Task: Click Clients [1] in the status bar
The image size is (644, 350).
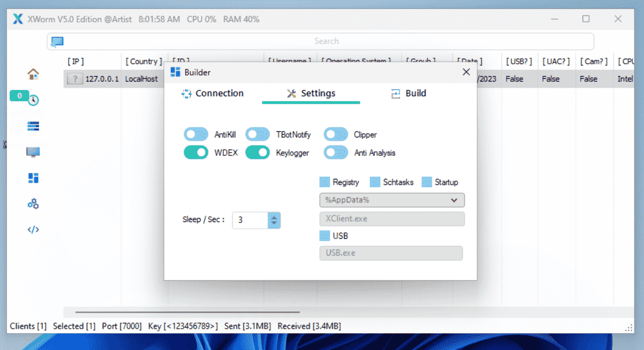Action: click(28, 326)
